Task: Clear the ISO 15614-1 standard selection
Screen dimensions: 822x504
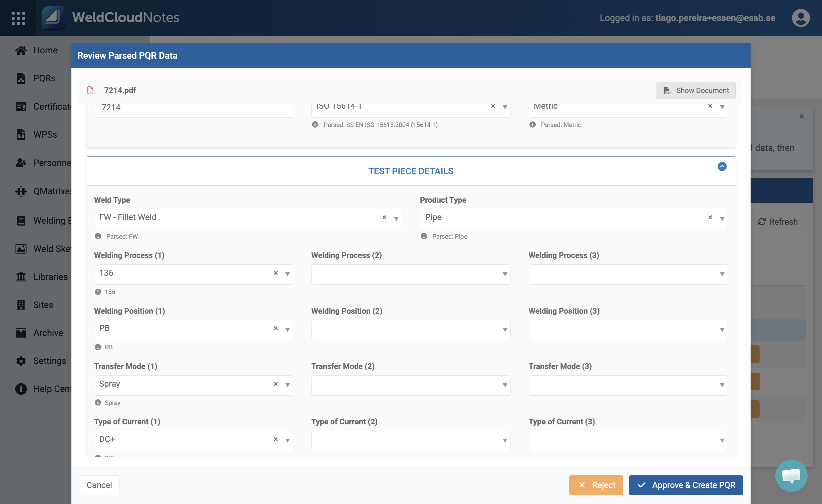Action: coord(493,106)
